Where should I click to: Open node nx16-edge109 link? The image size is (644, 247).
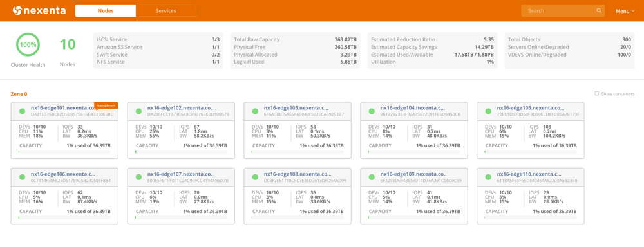413,174
